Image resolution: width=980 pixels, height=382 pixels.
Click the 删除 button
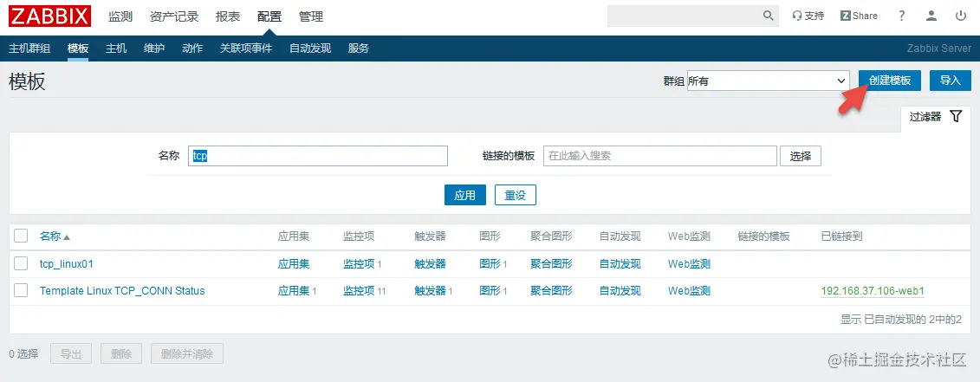pyautogui.click(x=121, y=354)
